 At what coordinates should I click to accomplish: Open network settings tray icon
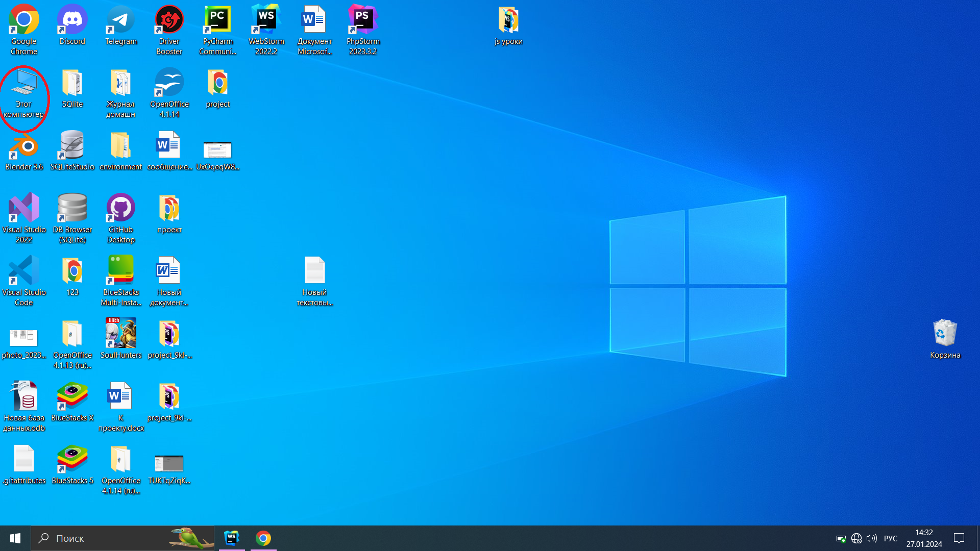tap(856, 538)
